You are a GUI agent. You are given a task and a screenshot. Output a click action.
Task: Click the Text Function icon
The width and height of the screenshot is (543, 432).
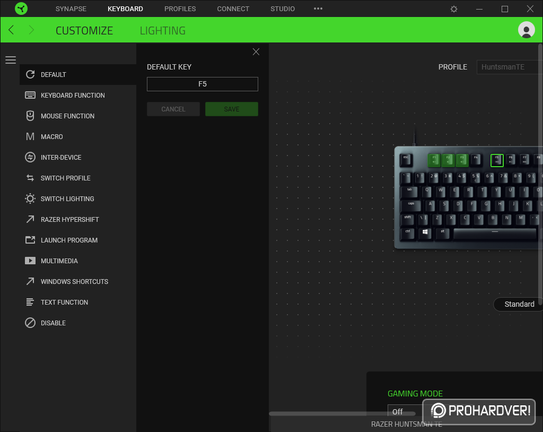pos(30,302)
